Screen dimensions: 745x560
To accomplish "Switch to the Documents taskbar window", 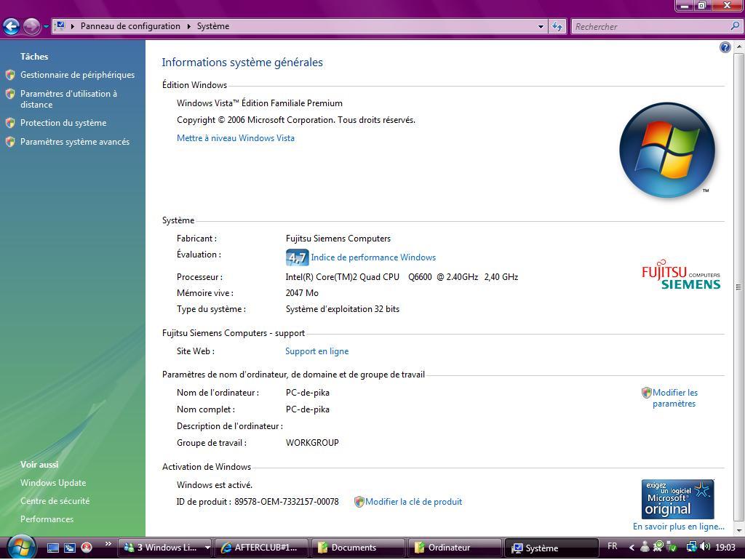I will (358, 548).
